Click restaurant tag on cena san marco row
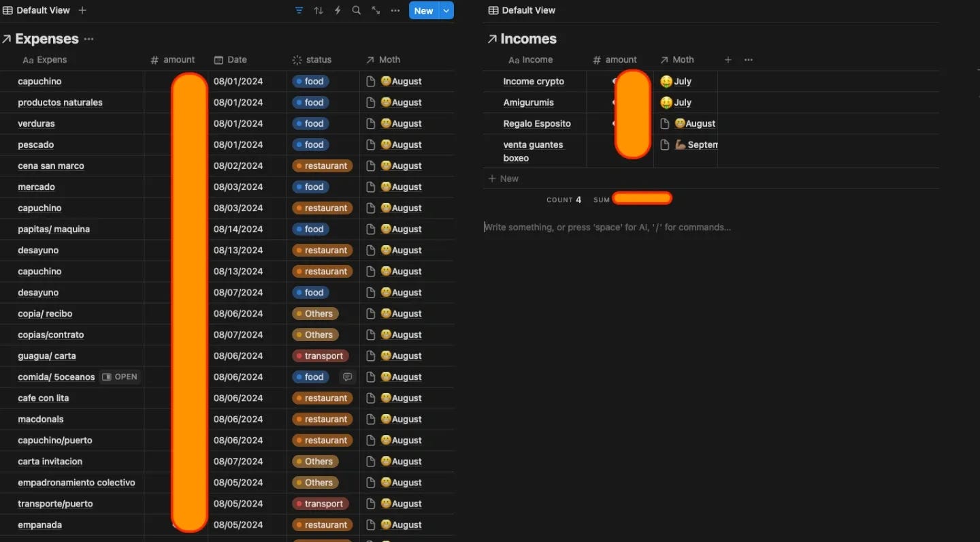This screenshot has width=980, height=542. point(323,166)
